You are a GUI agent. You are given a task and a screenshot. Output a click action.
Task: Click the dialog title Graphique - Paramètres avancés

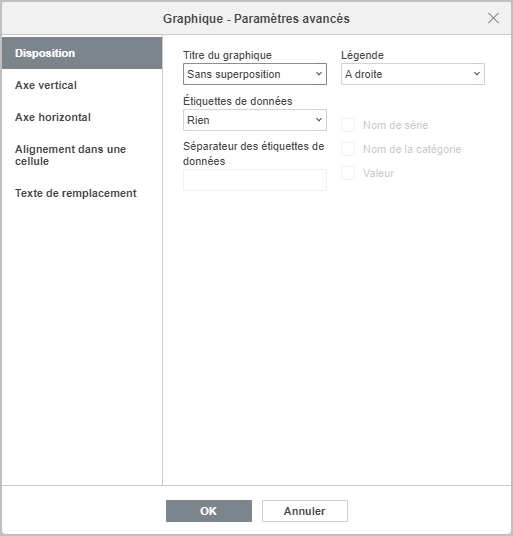pos(256,18)
